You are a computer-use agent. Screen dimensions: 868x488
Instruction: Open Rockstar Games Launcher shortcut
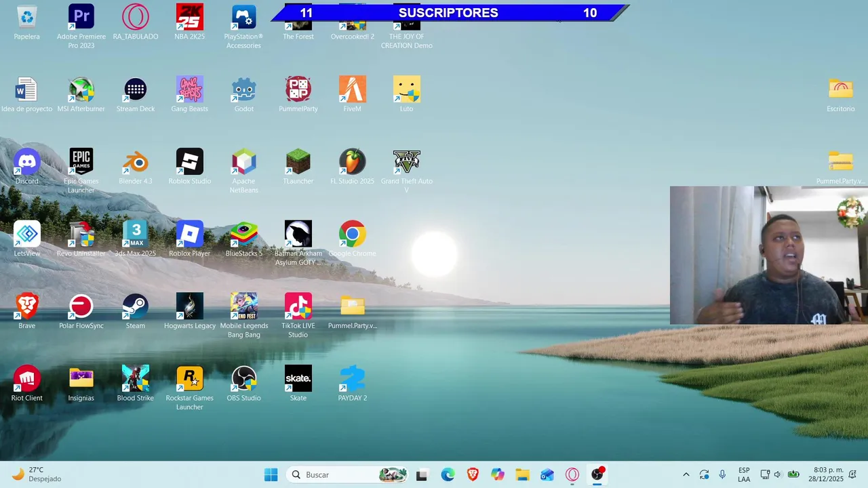click(x=190, y=379)
